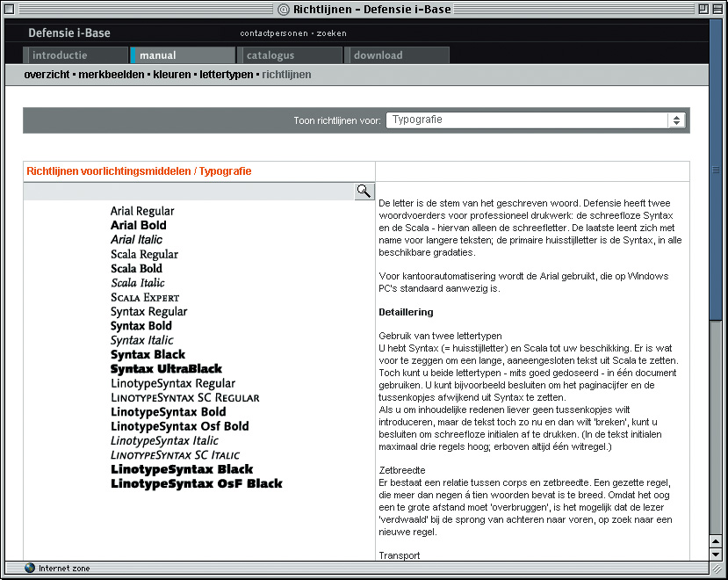Click the Defensie i-Base logo title
The height and width of the screenshot is (580, 728).
69,33
